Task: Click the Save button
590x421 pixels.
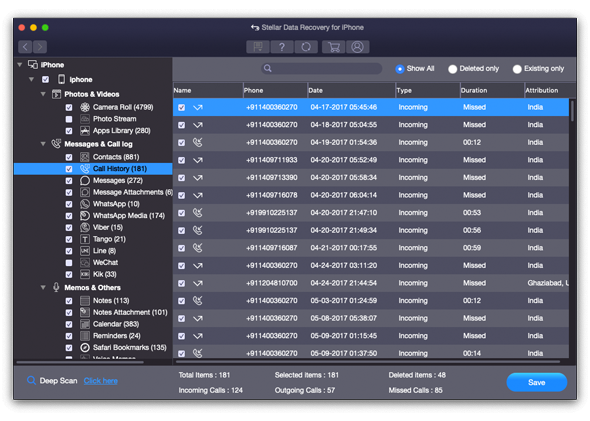Action: click(537, 382)
